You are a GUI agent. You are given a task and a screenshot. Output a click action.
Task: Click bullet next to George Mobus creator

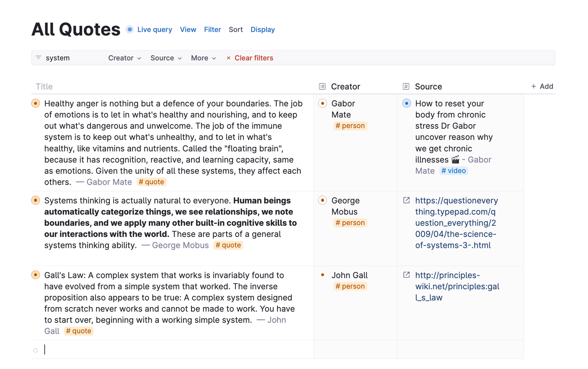[x=322, y=200]
